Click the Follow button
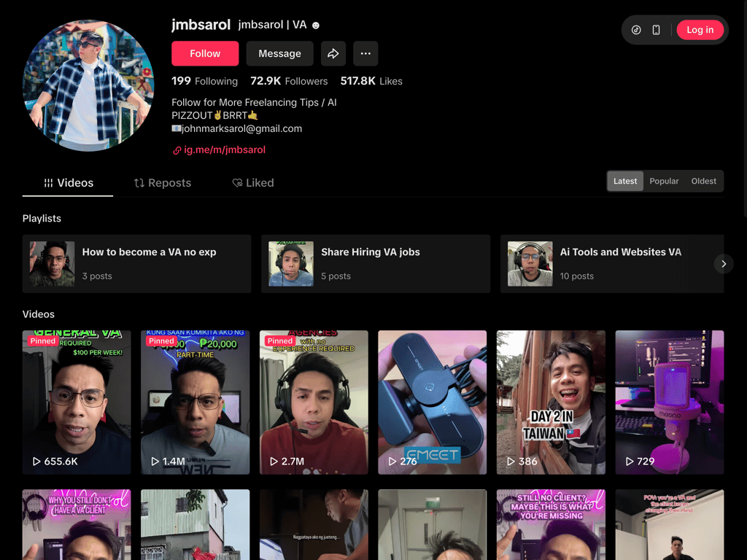The width and height of the screenshot is (747, 560). point(205,53)
